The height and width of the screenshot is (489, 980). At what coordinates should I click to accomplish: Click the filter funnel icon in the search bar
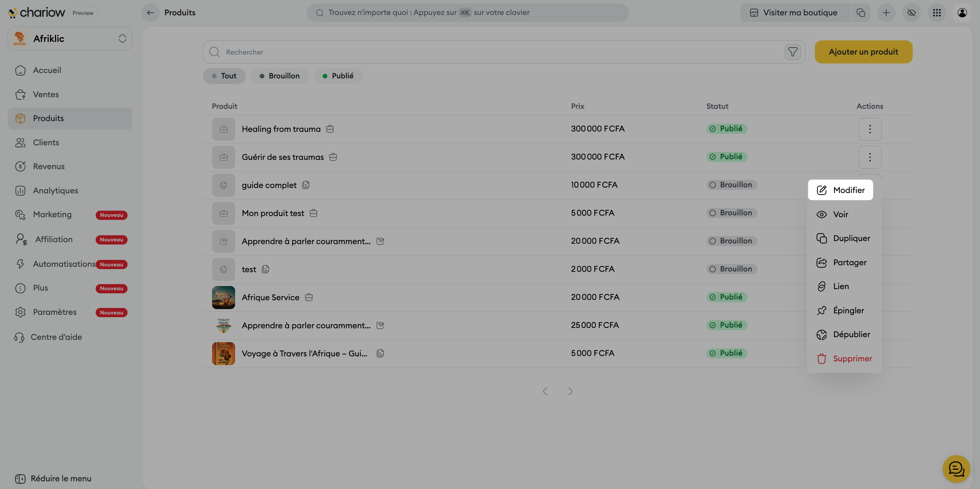tap(793, 52)
